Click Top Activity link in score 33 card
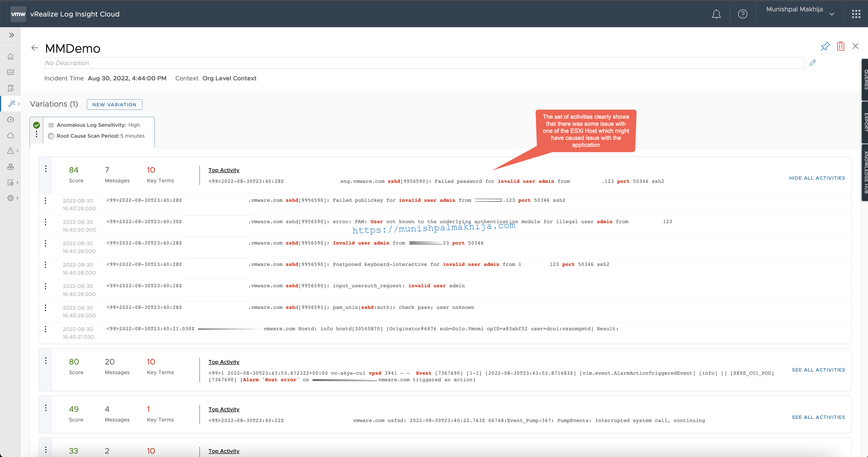Image resolution: width=868 pixels, height=457 pixels. click(x=224, y=451)
